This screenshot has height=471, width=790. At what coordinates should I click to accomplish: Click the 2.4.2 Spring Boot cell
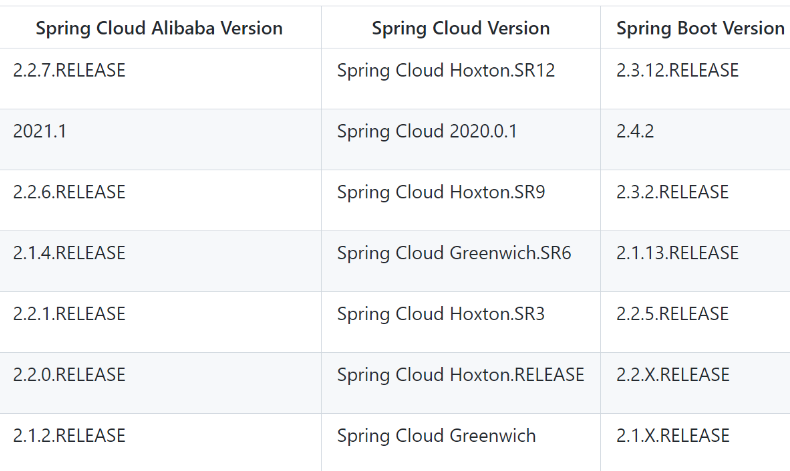[x=635, y=131]
